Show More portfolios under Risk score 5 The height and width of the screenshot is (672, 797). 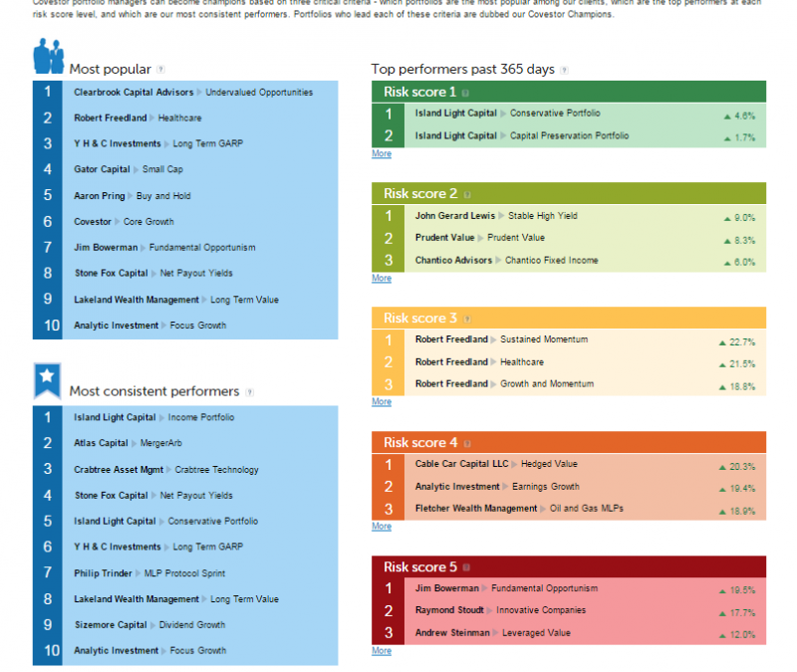tap(382, 651)
